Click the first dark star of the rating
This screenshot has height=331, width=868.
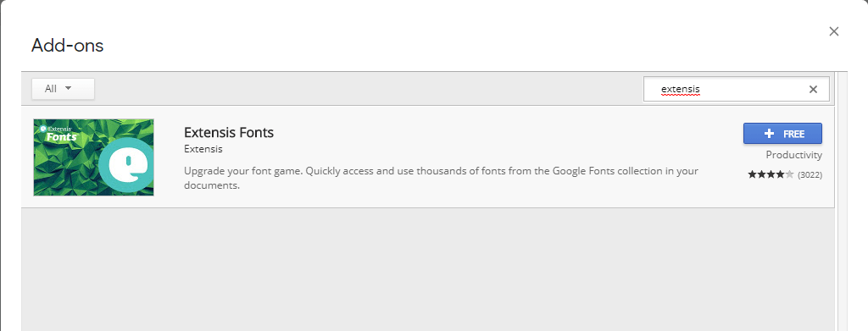tap(752, 174)
